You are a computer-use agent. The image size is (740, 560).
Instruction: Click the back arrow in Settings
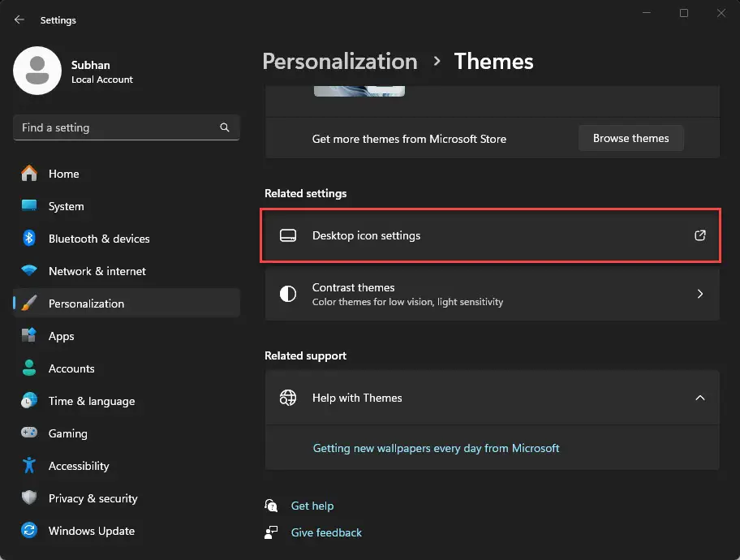[19, 19]
